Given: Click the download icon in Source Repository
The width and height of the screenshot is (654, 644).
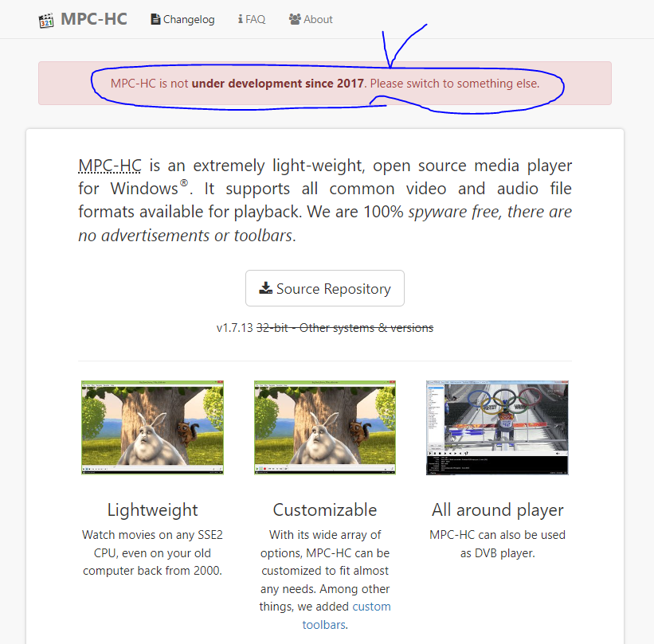Looking at the screenshot, I should (266, 287).
